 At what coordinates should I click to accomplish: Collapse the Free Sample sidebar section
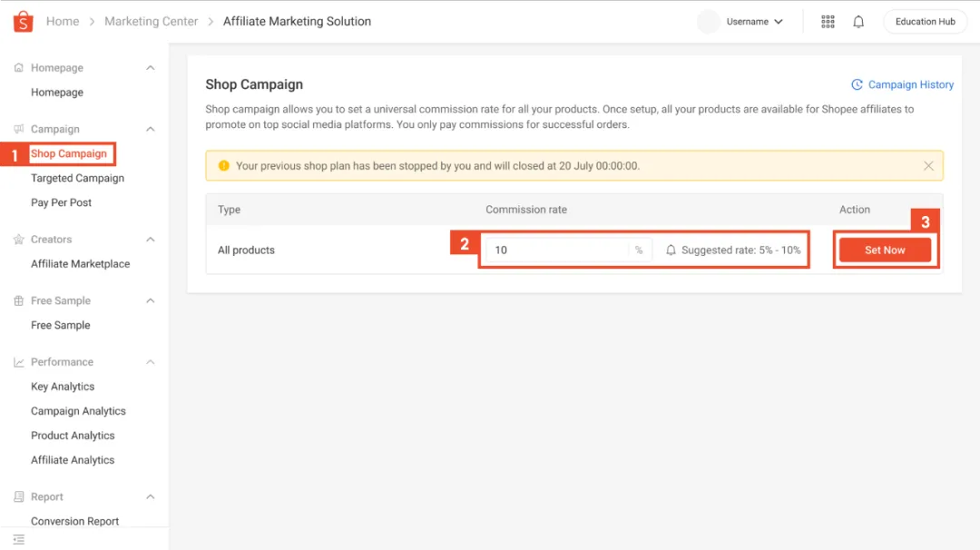[150, 300]
